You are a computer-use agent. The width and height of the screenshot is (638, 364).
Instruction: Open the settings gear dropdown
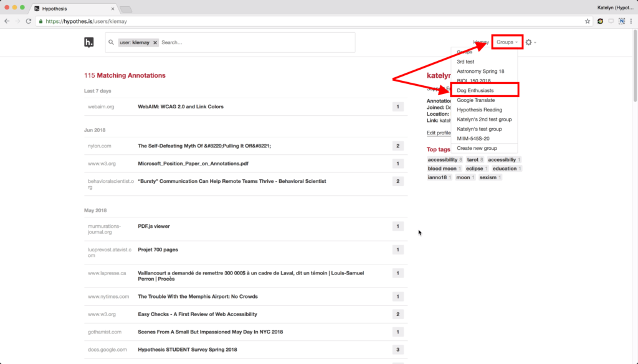[530, 42]
